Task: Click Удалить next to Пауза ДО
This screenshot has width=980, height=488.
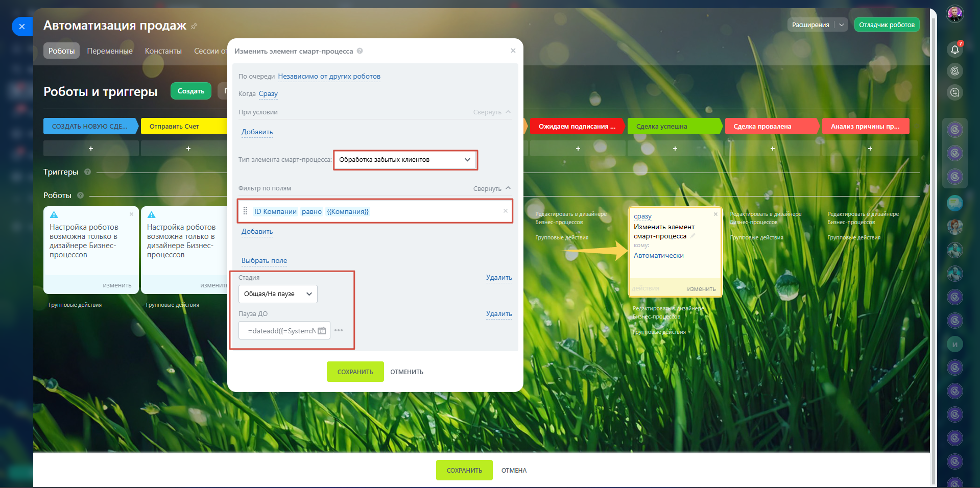Action: click(499, 314)
